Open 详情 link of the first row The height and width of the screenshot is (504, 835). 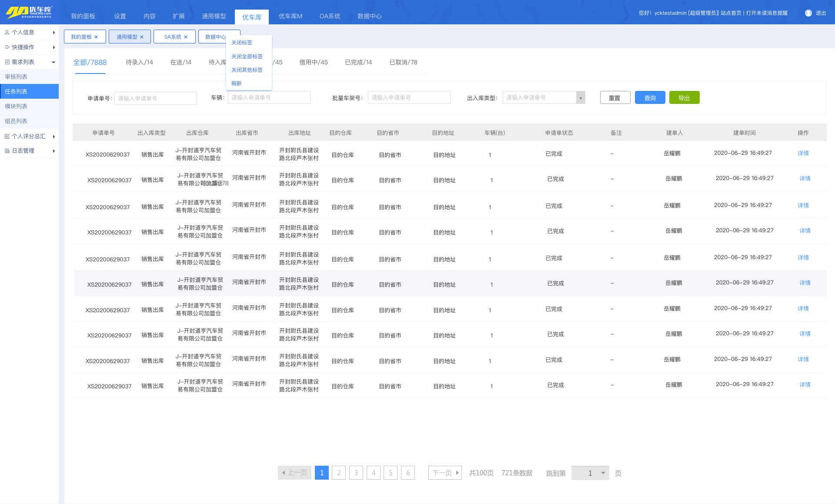click(x=803, y=153)
